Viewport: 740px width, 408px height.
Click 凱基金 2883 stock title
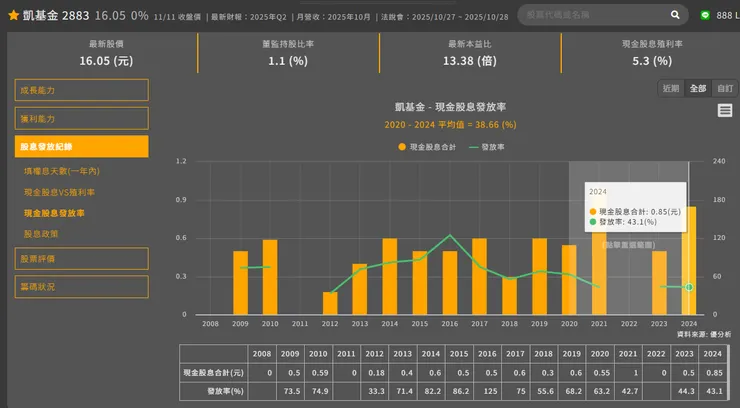(x=56, y=16)
